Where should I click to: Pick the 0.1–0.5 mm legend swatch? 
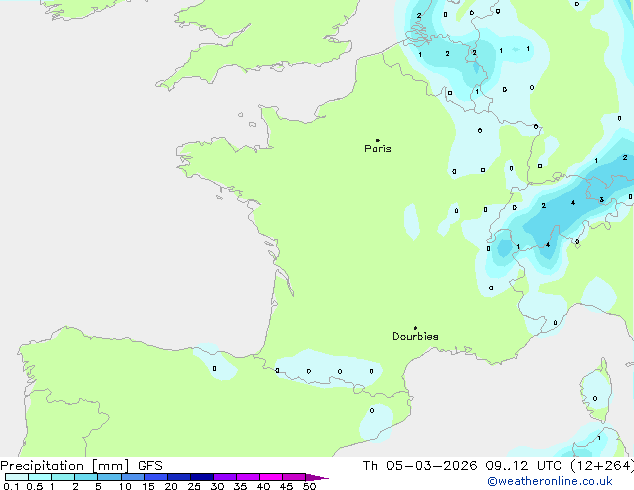(x=17, y=477)
